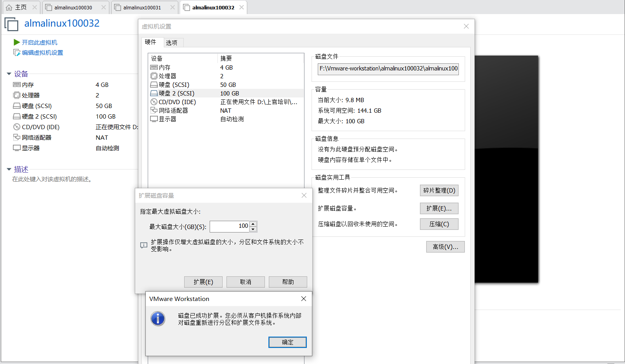Image resolution: width=625 pixels, height=364 pixels.
Task: Click the CD/DVD icon in the settings hardware list
Action: pyautogui.click(x=154, y=102)
